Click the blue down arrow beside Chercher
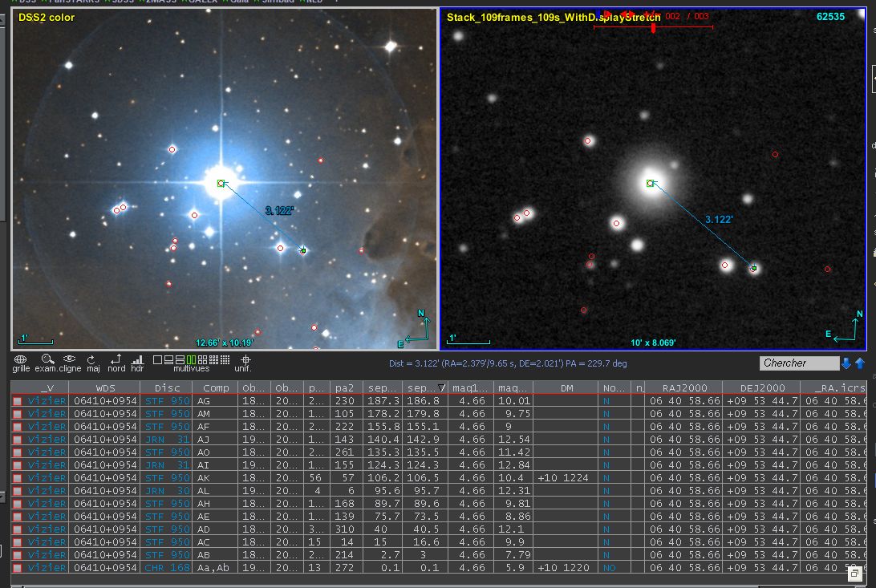The width and height of the screenshot is (876, 588). coord(846,363)
